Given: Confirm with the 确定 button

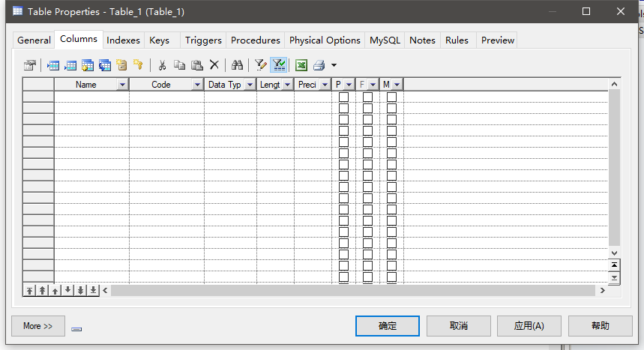Looking at the screenshot, I should coord(388,326).
